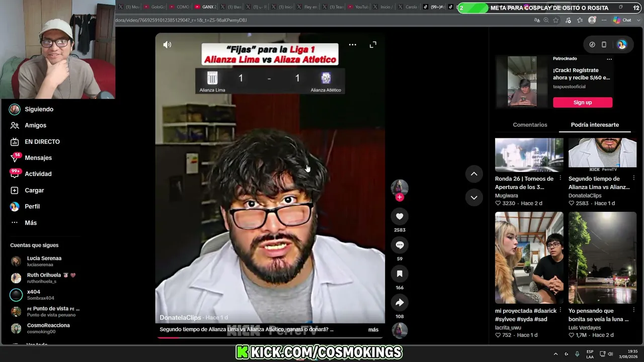Expand the caption with más
644x362 pixels.
pos(373,330)
